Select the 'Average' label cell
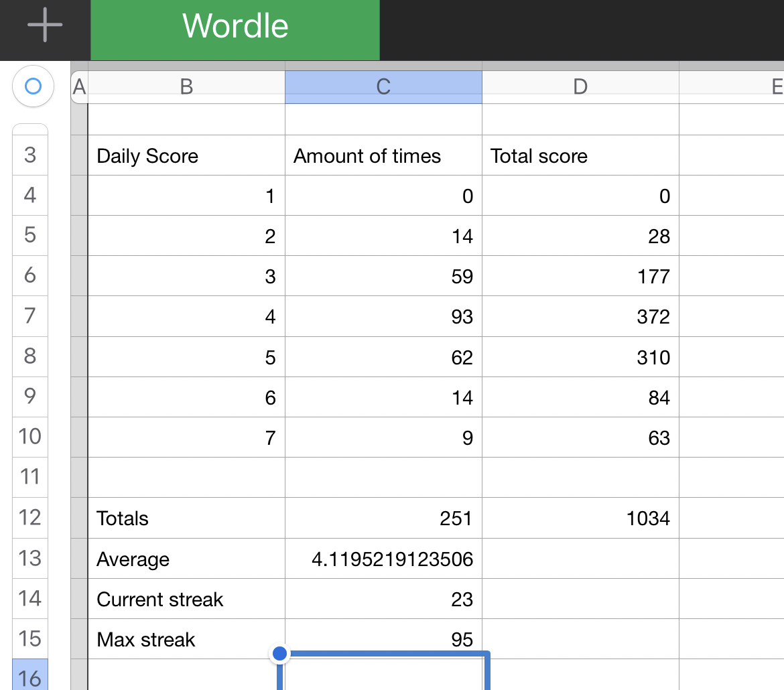The image size is (784, 690). point(186,559)
